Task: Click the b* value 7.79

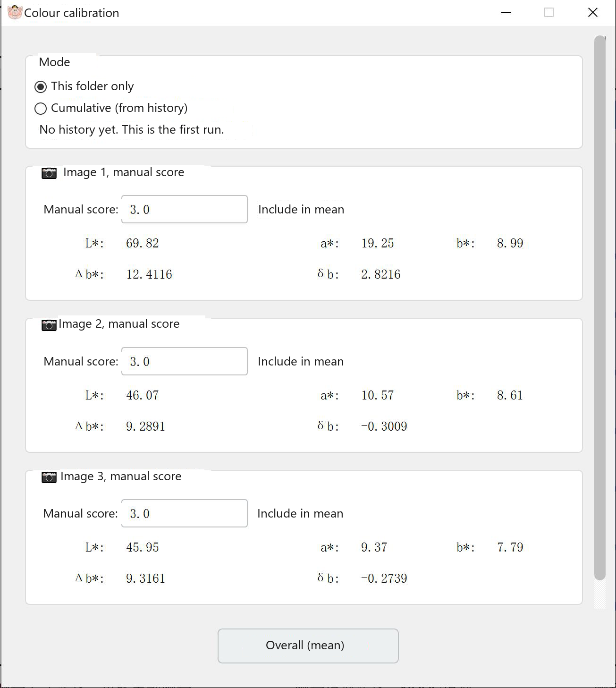Action: 510,547
